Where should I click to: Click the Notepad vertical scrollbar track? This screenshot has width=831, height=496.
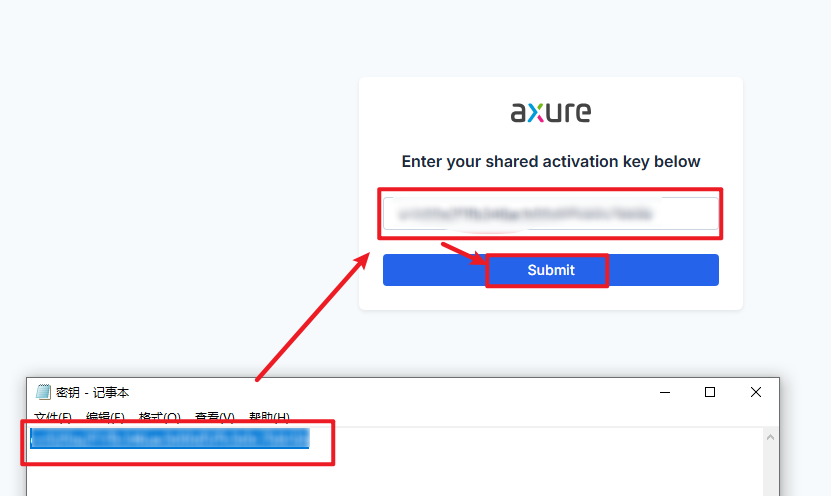pyautogui.click(x=771, y=472)
